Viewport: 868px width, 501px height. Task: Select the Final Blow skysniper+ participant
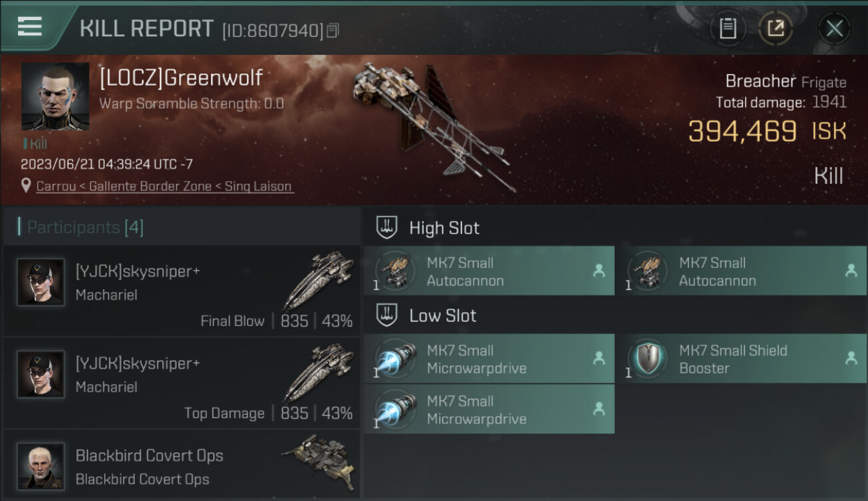[x=182, y=291]
